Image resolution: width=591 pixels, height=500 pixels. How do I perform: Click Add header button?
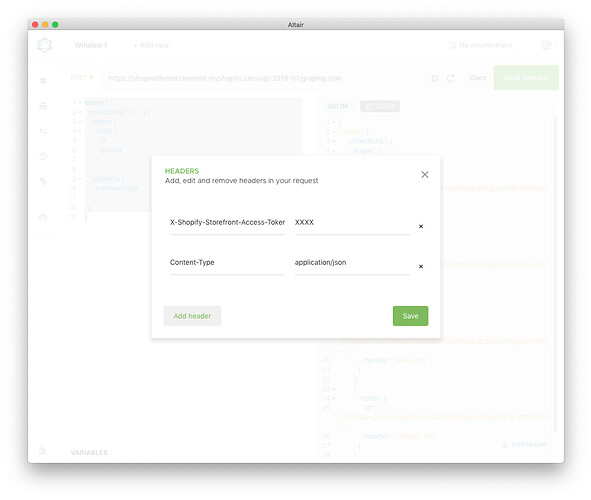[x=192, y=316]
